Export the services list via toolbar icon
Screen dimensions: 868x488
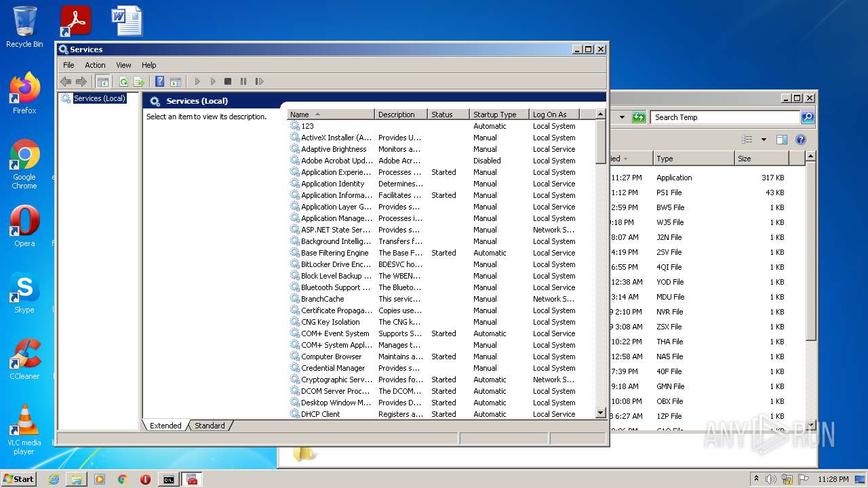[x=139, y=81]
